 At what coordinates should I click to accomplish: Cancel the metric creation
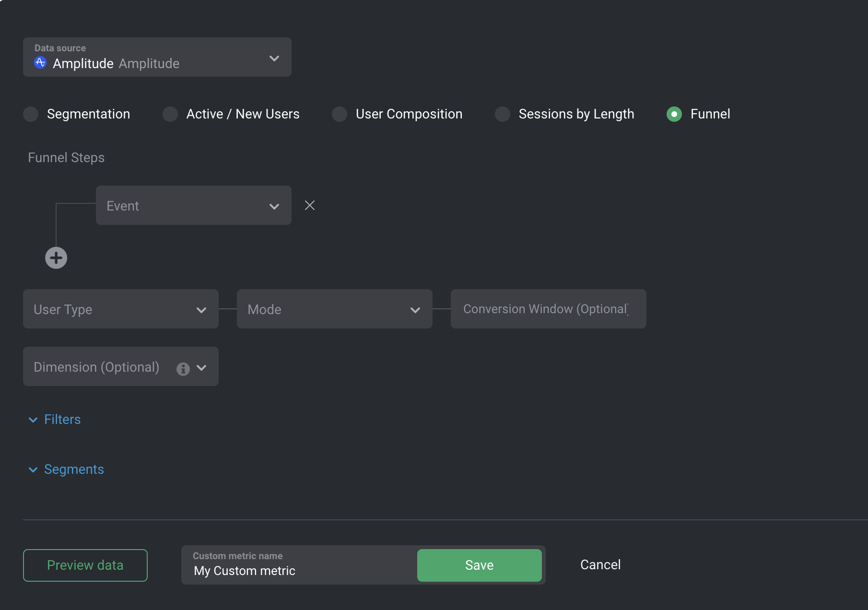click(600, 564)
